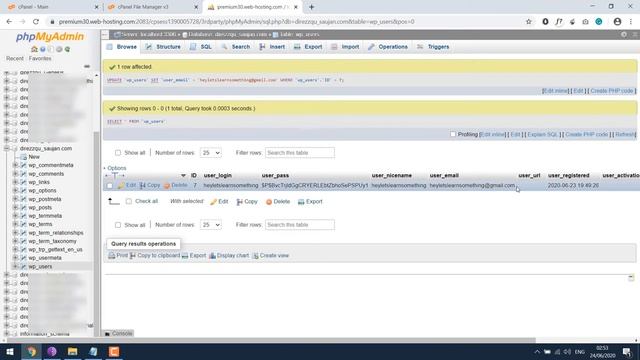Click the Print icon in query results operations

(x=111, y=256)
